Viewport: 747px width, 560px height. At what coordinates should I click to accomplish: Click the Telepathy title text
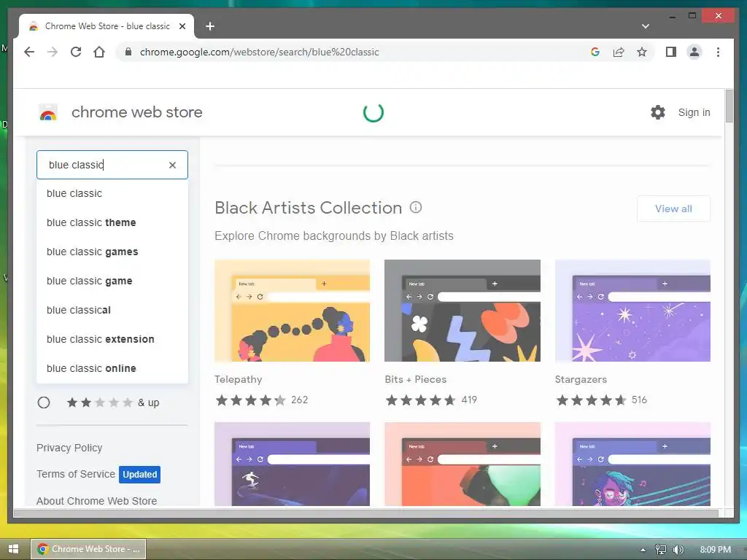click(x=239, y=379)
